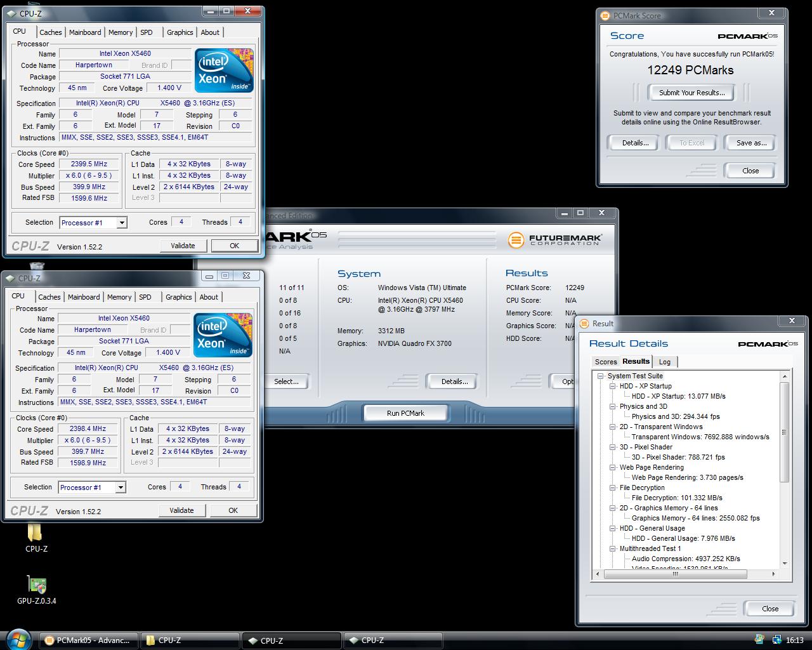Switch to Caches tab in upper CPU-Z
The height and width of the screenshot is (650, 812).
point(50,32)
